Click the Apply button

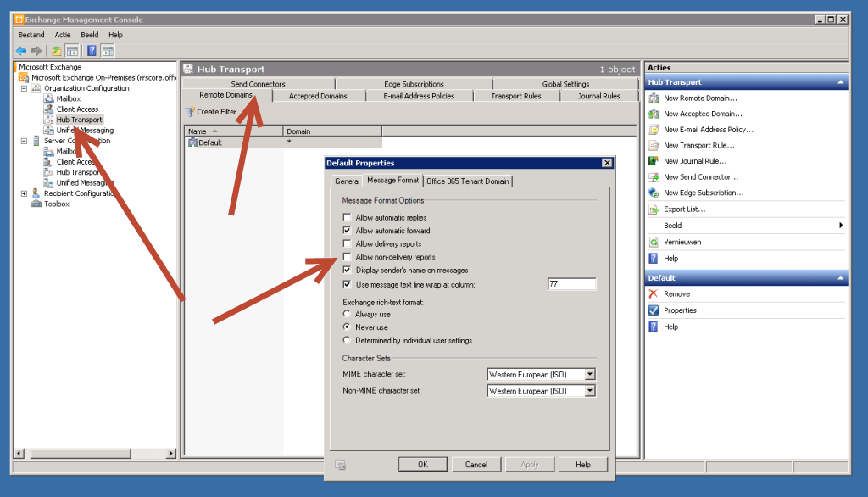point(530,465)
